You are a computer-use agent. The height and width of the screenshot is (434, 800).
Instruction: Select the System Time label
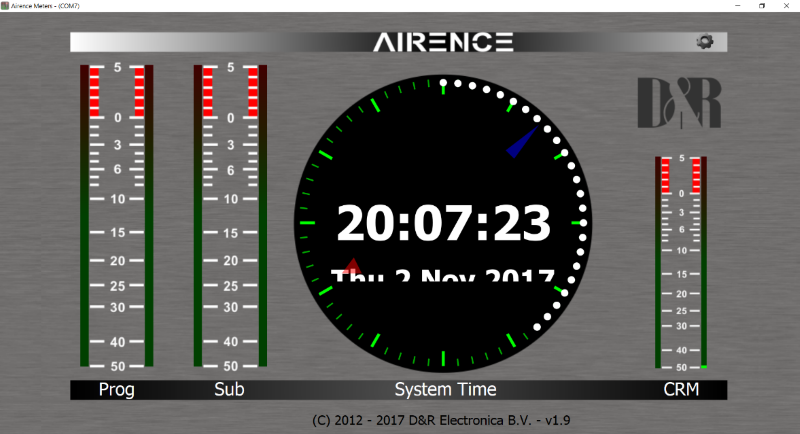(445, 389)
